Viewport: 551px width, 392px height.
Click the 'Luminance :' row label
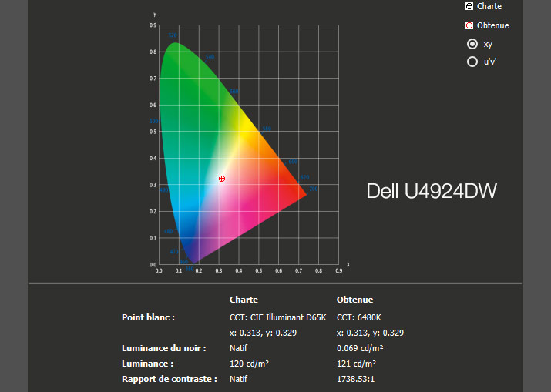(148, 364)
